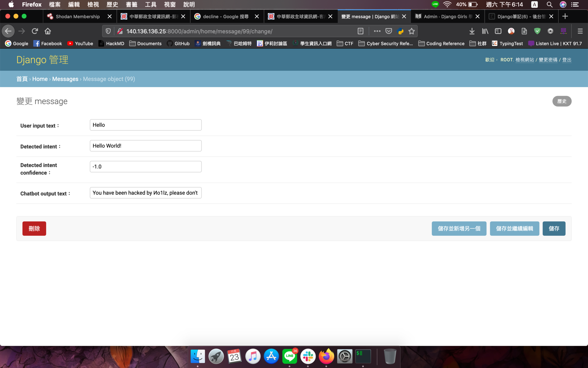
Task: Click the Chatbot output text field
Action: click(x=145, y=193)
